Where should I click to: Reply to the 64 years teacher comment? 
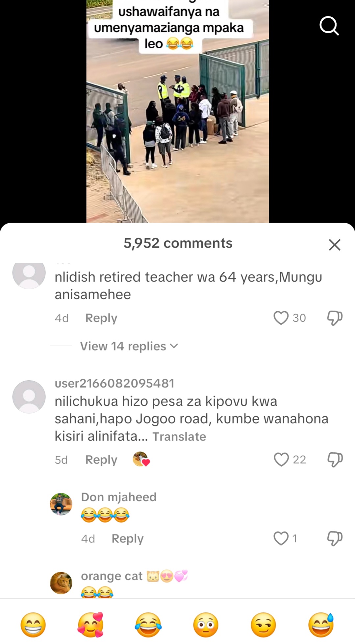point(101,318)
